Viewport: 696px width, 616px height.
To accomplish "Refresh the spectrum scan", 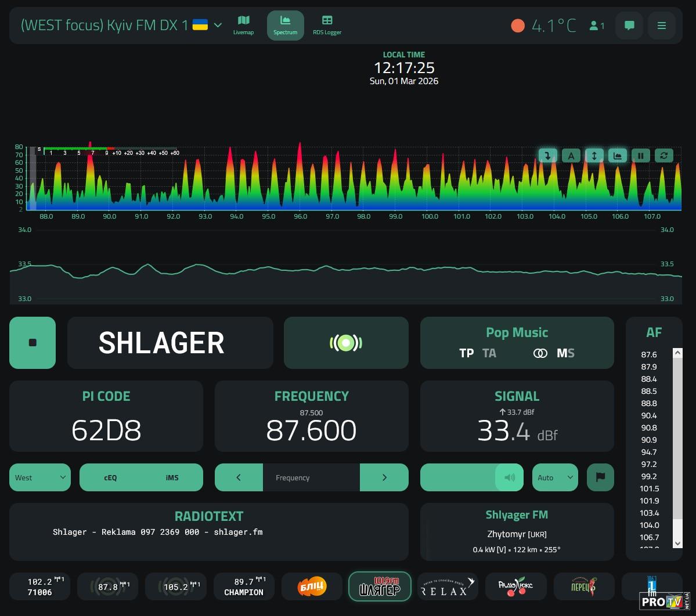I will point(663,155).
